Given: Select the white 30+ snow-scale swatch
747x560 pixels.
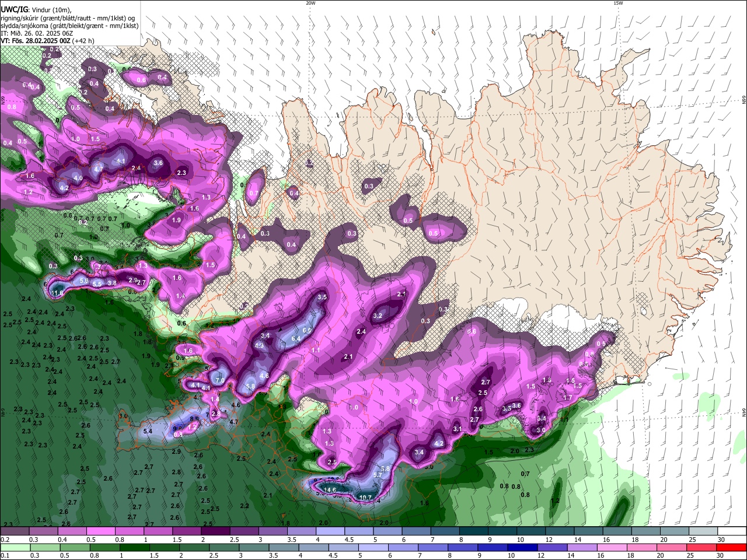Looking at the screenshot, I should pyautogui.click(x=732, y=531).
